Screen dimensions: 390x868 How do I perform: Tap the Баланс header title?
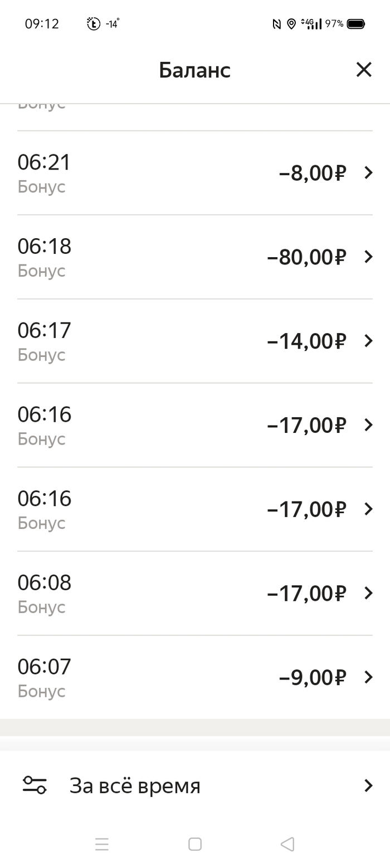pos(194,70)
